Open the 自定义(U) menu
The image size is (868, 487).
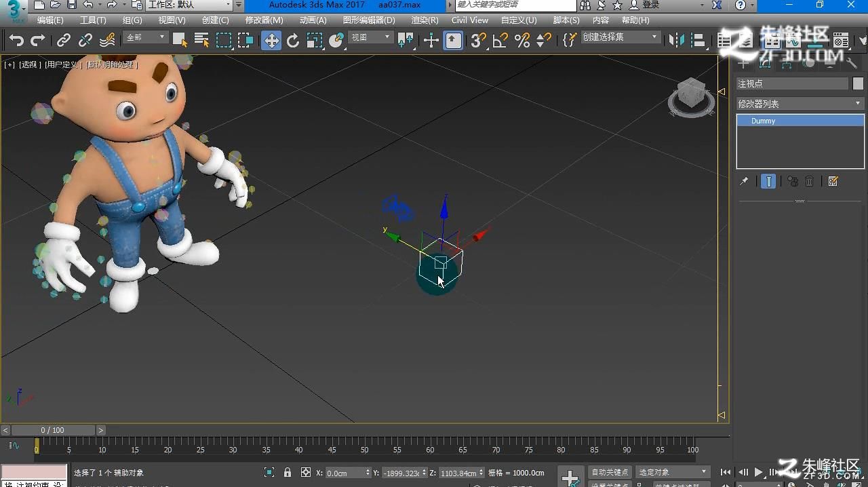(519, 20)
